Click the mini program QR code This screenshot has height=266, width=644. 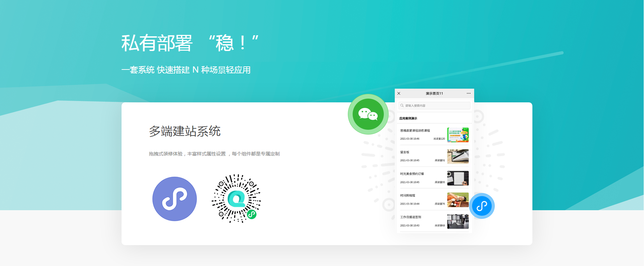point(236,199)
